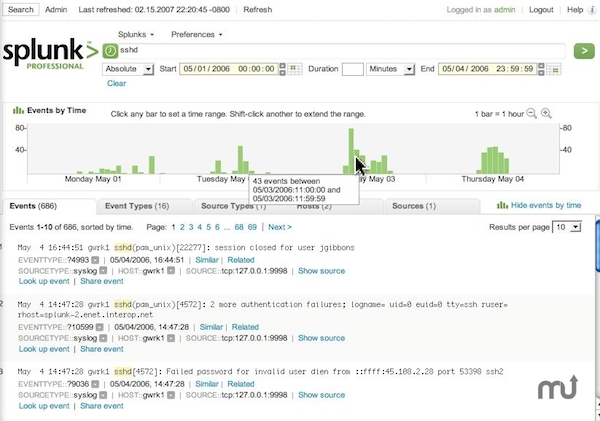Clear the search with the Clear link

click(x=116, y=83)
